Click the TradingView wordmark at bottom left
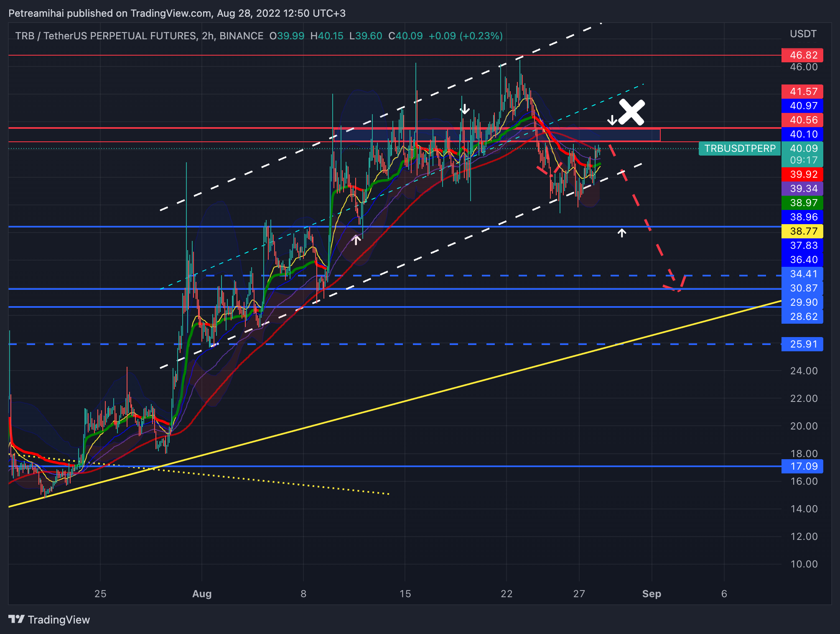Image resolution: width=840 pixels, height=634 pixels. pyautogui.click(x=59, y=620)
